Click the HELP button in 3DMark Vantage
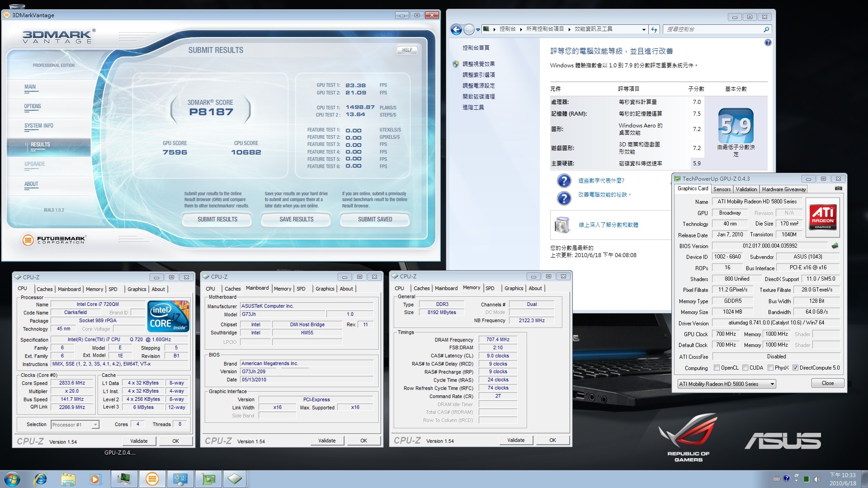868x488 pixels. point(407,50)
